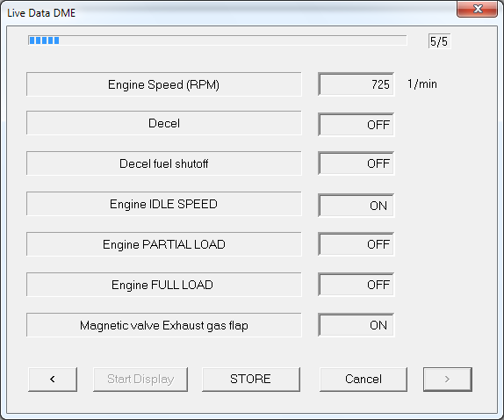
Task: Click the 725 RPM value field
Action: pyautogui.click(x=356, y=84)
